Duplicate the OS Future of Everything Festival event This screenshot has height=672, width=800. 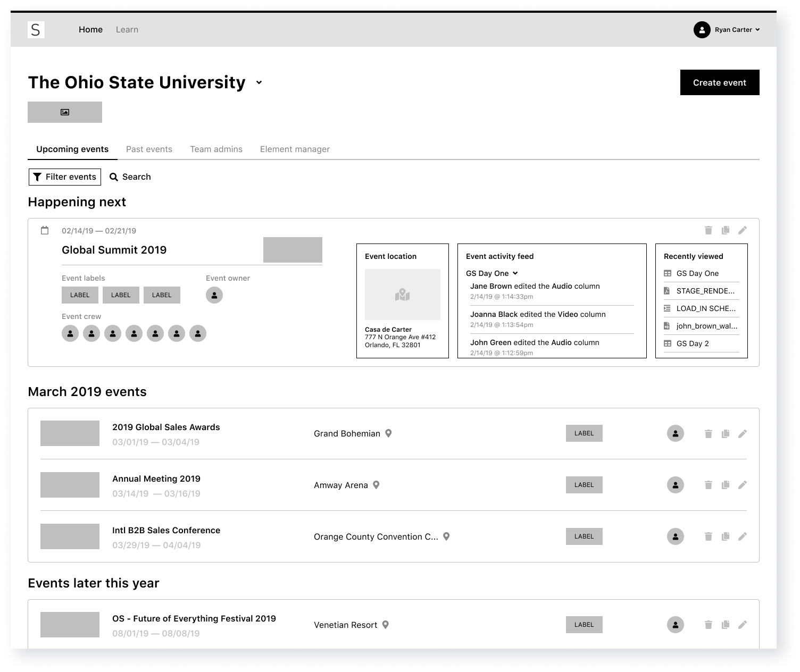726,625
